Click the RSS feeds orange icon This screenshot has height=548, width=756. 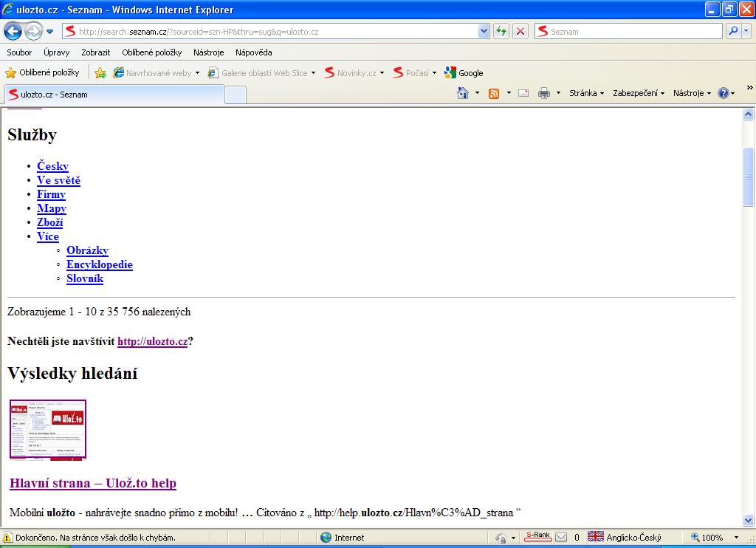pyautogui.click(x=494, y=94)
